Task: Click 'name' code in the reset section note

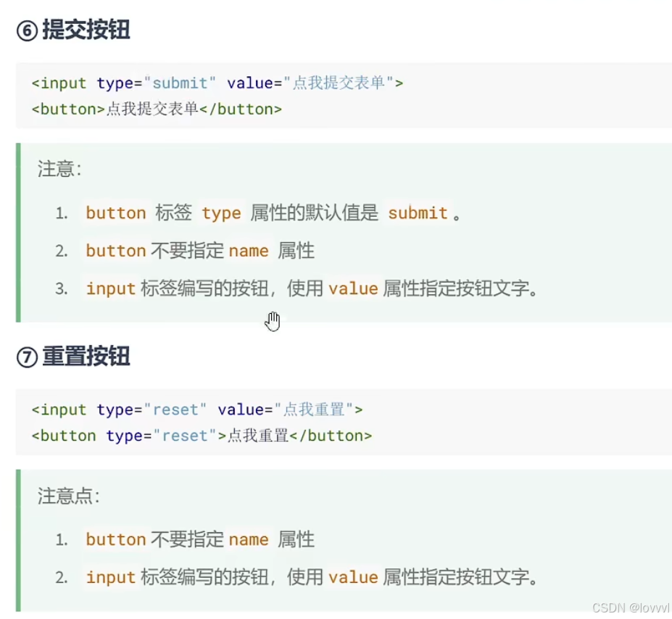Action: (249, 540)
